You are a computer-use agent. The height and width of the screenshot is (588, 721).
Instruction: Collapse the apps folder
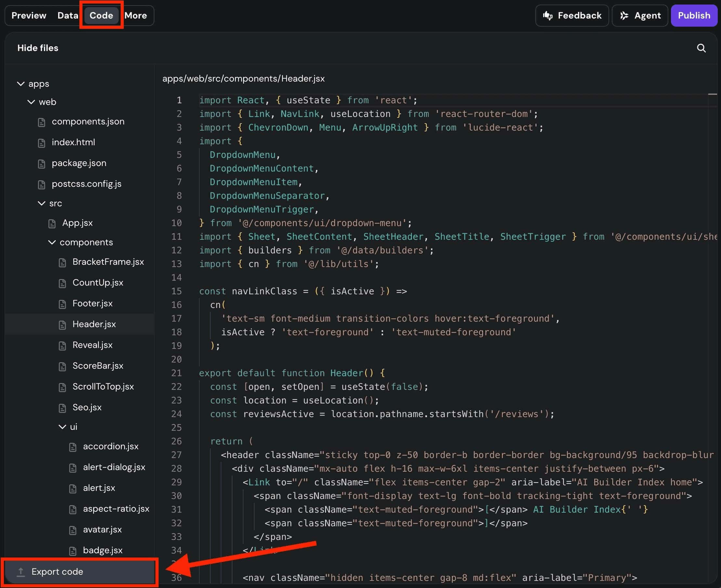tap(21, 84)
